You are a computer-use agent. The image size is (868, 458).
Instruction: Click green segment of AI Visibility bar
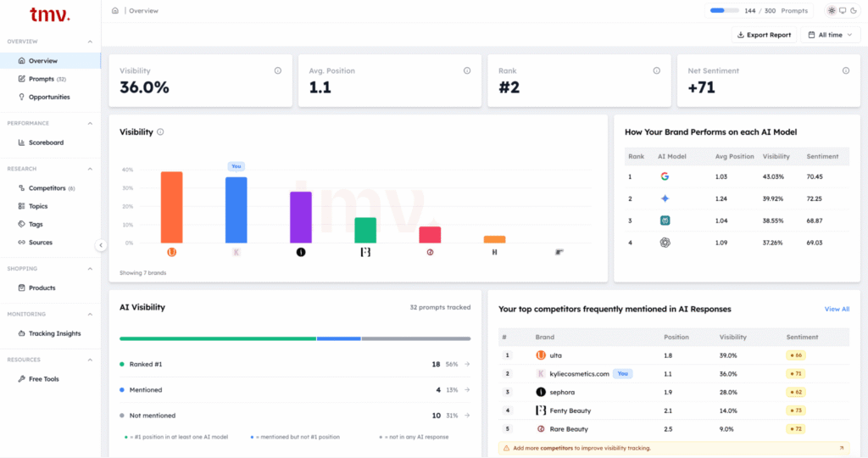click(218, 338)
